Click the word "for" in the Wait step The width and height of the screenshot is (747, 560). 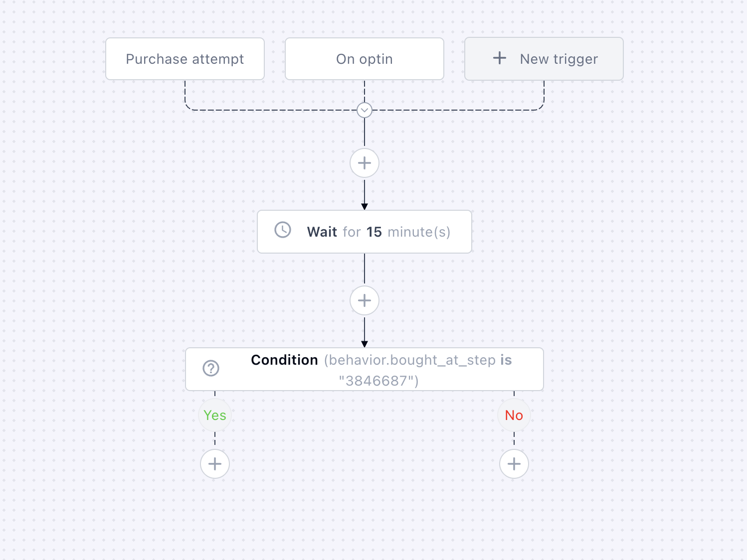tap(352, 232)
